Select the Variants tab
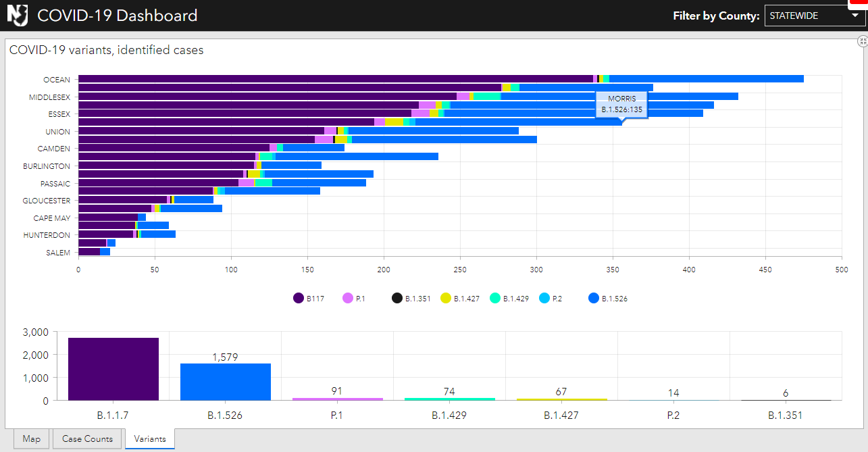The height and width of the screenshot is (452, 868). click(150, 438)
